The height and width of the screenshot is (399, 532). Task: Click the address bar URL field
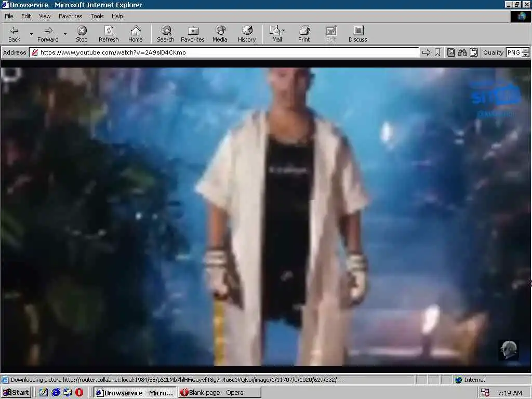(x=224, y=52)
